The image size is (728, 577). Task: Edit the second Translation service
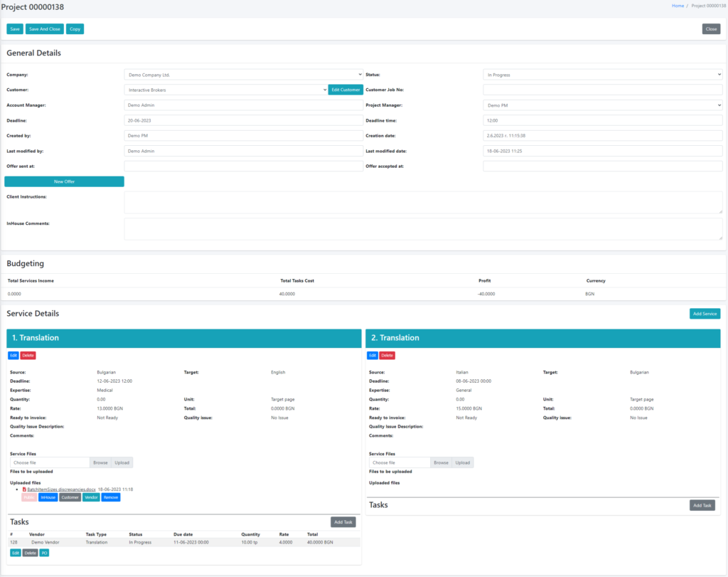[373, 356]
